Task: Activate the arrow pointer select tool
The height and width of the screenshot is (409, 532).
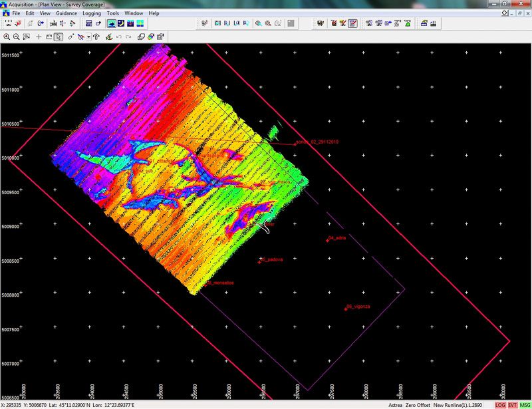Action: click(59, 37)
